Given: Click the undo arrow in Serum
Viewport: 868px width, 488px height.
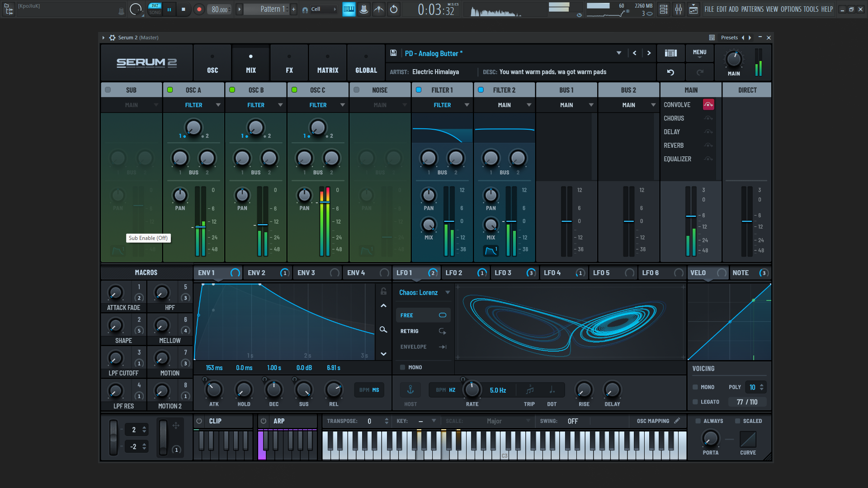Looking at the screenshot, I should tap(670, 72).
